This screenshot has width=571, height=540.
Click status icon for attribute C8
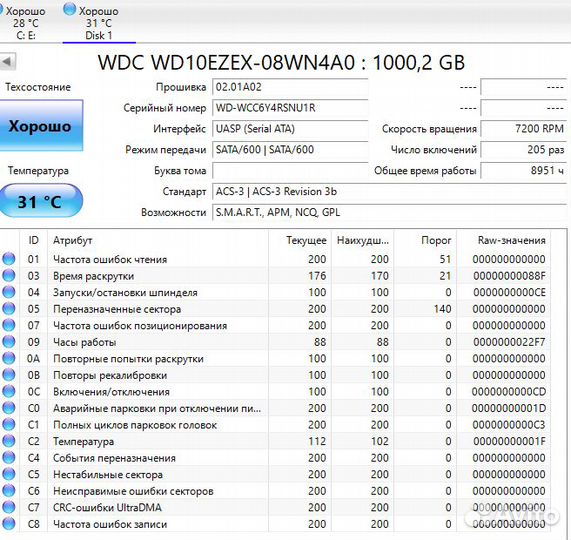pos(9,524)
